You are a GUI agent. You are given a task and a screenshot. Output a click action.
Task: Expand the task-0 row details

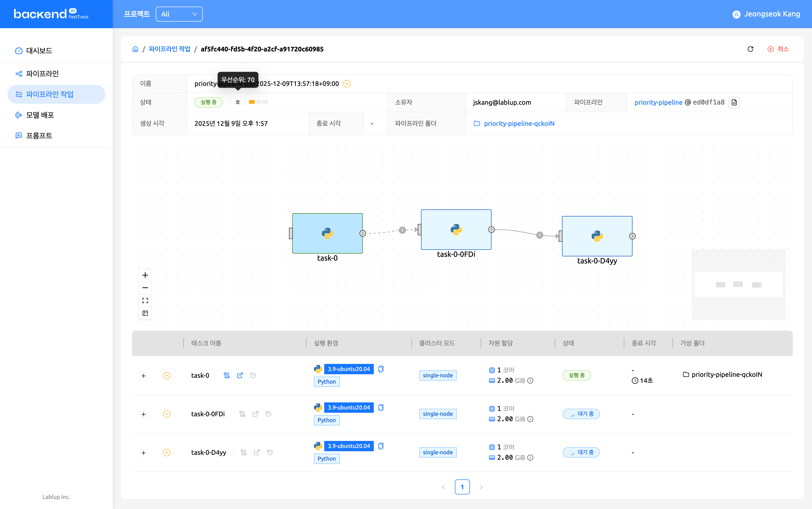[x=144, y=376]
